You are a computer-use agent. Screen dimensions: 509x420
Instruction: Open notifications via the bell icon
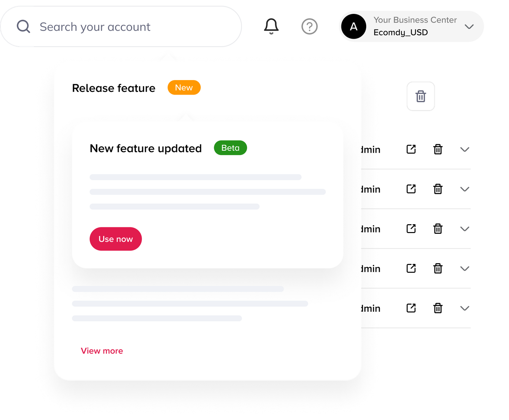click(271, 26)
